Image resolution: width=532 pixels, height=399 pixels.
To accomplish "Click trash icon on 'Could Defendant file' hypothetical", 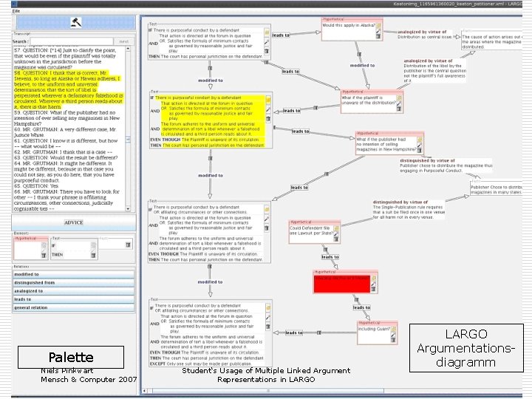I will (x=336, y=239).
